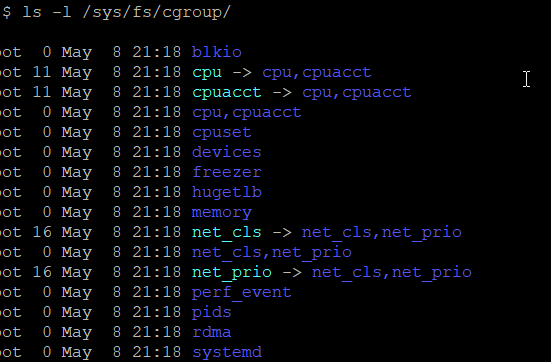The image size is (551, 362).
Task: Click the freezer directory name
Action: click(x=227, y=172)
